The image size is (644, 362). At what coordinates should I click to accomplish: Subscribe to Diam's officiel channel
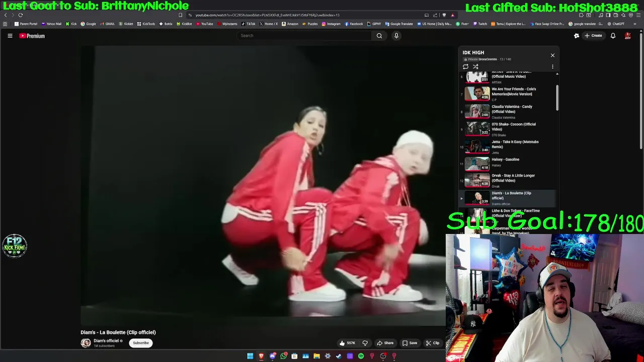141,343
